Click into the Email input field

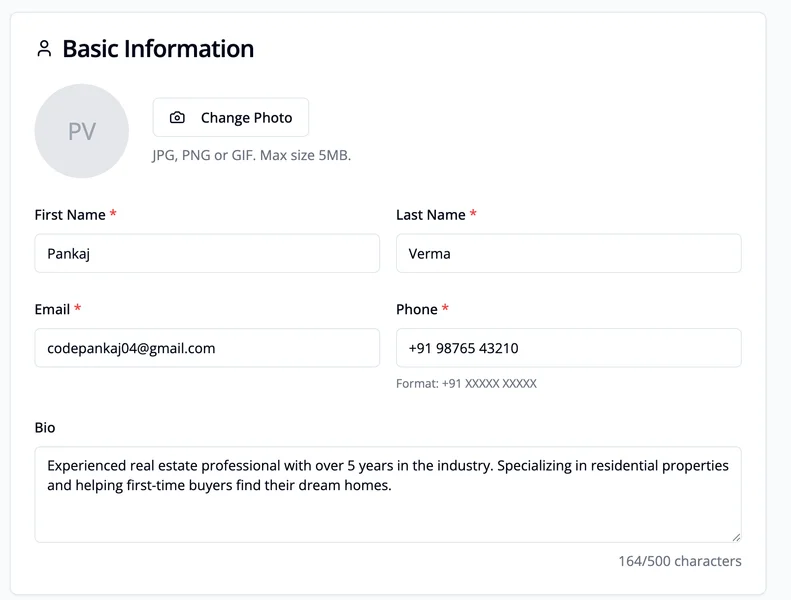click(x=207, y=348)
